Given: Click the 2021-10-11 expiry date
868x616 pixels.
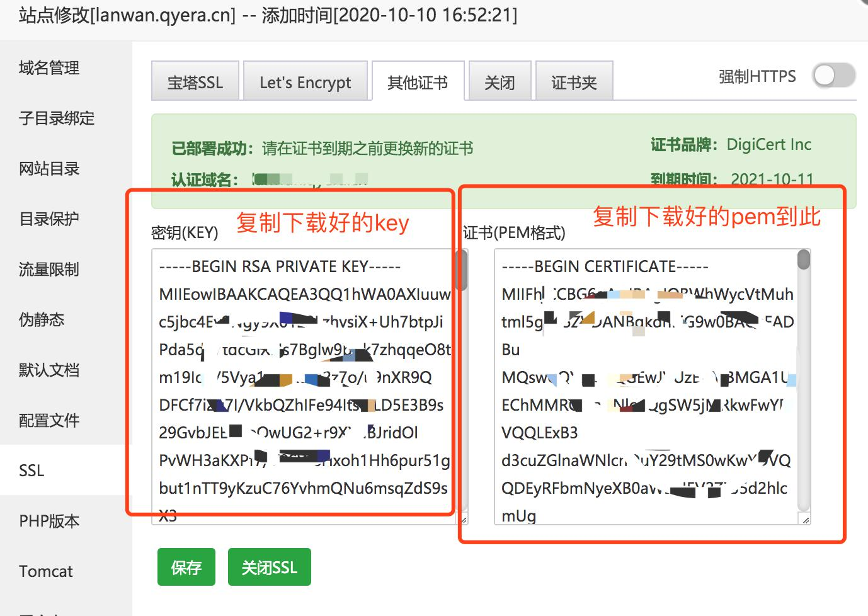Looking at the screenshot, I should click(772, 180).
